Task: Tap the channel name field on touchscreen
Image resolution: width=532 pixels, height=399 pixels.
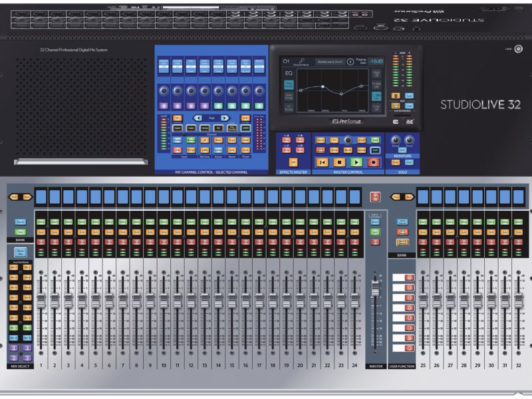Action: [x=330, y=62]
